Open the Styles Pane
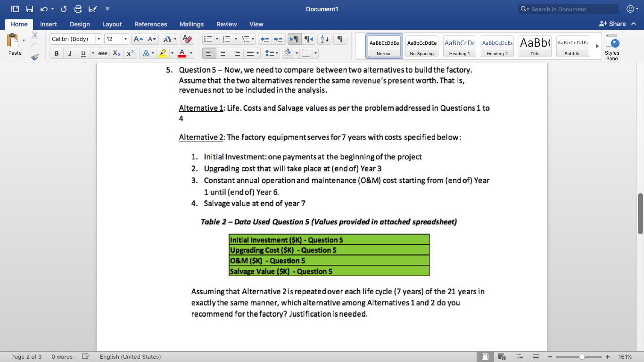The image size is (644, 362). 611,47
